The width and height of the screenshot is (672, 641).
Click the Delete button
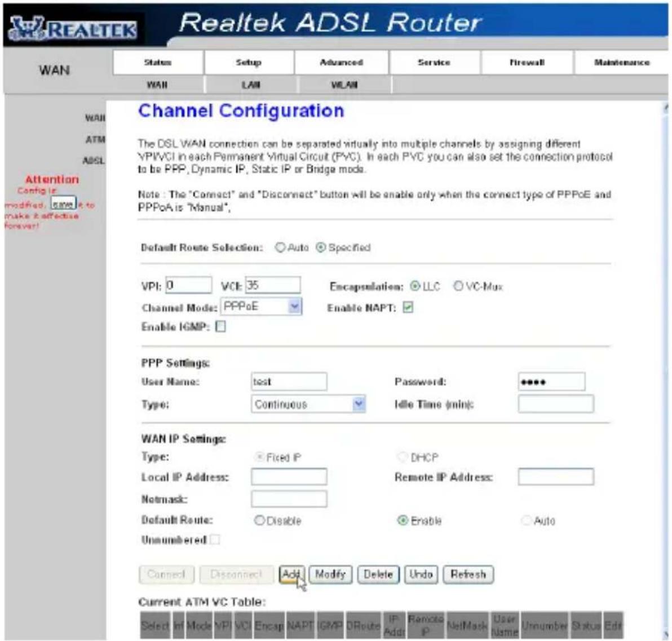coord(378,574)
